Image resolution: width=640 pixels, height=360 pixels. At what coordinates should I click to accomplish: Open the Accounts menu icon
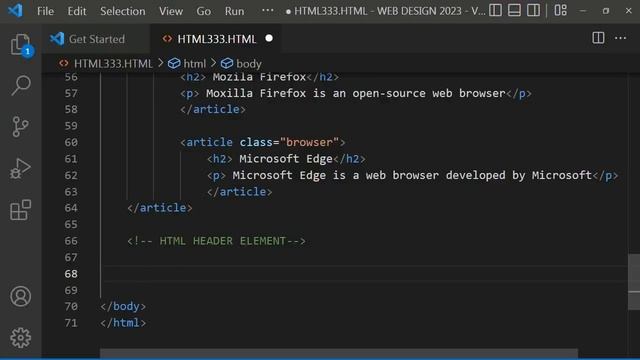point(20,296)
